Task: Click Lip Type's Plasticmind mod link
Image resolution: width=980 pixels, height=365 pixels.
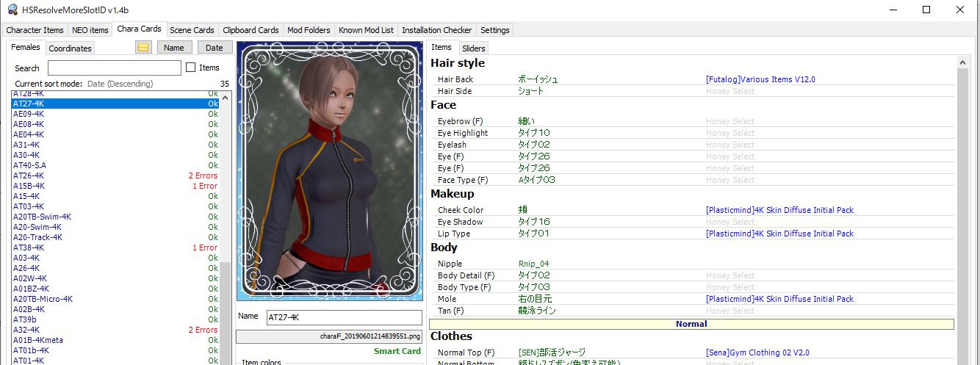Action: click(x=779, y=234)
